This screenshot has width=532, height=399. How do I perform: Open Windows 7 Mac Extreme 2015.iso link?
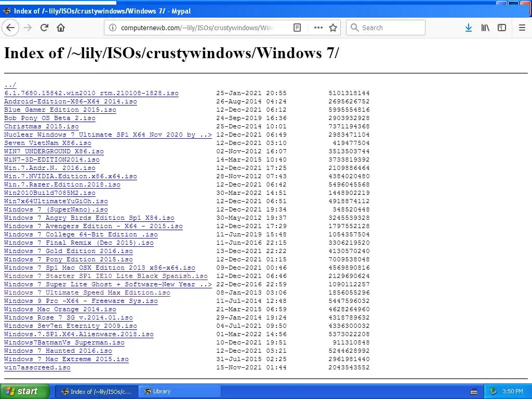66,359
